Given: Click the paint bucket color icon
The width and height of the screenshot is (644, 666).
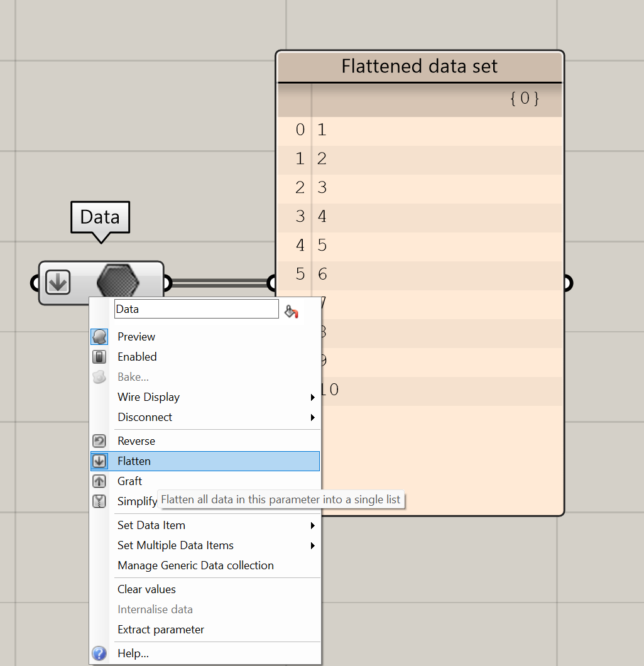Looking at the screenshot, I should 291,311.
